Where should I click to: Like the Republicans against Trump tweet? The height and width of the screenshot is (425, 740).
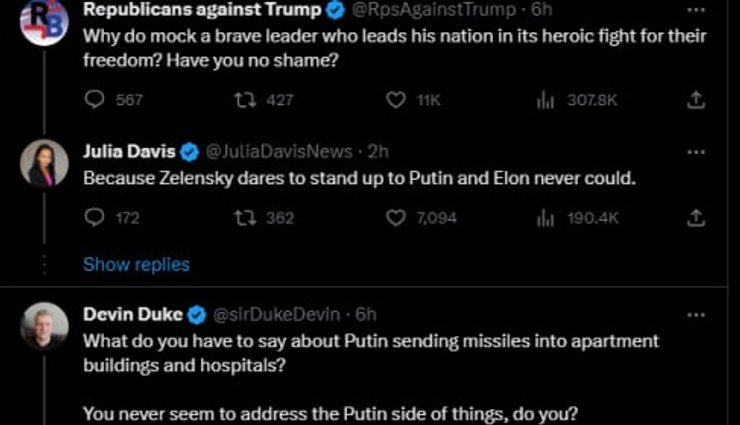coord(396,99)
